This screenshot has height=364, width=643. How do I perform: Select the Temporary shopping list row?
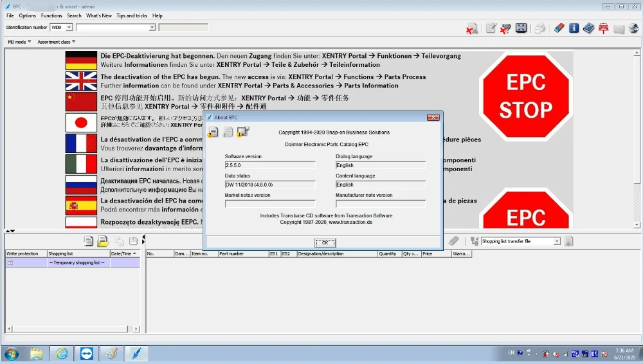(x=73, y=262)
